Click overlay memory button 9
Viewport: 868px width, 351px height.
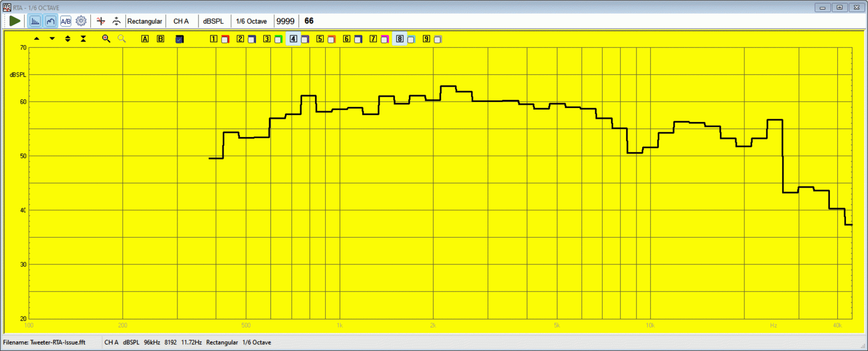pyautogui.click(x=426, y=39)
